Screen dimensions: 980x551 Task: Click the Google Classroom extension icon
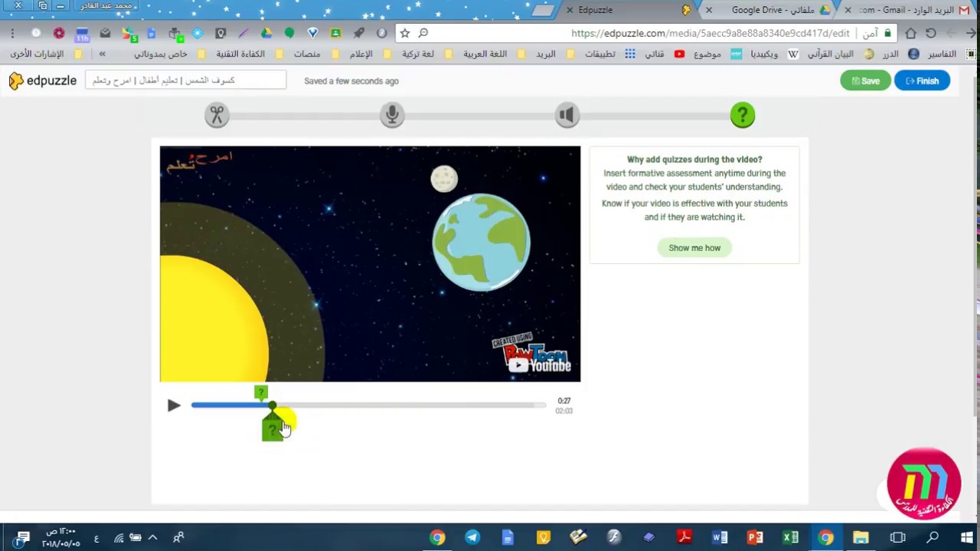(335, 33)
